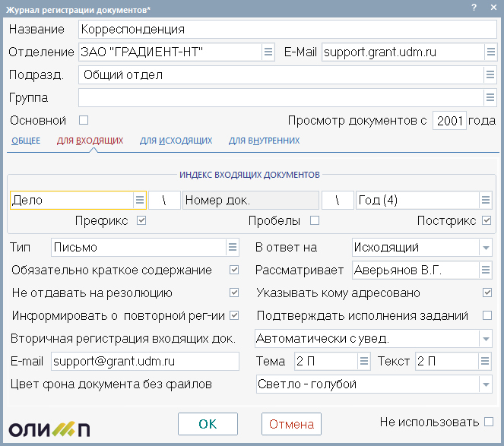Select the Для входящих tab
This screenshot has width=504, height=446.
point(90,141)
